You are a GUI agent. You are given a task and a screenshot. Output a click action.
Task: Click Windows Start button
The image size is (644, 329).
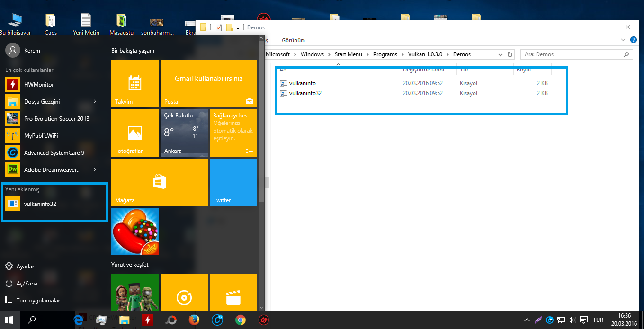click(9, 320)
